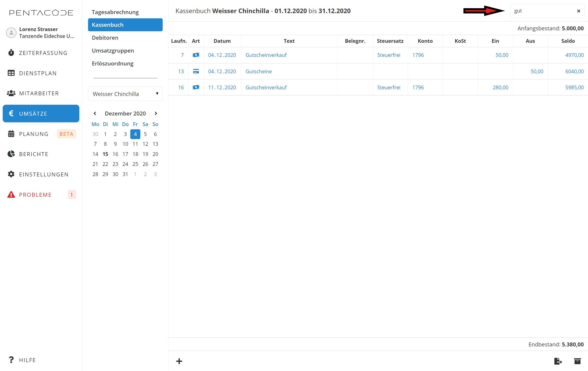Click card icon in row 13

pyautogui.click(x=196, y=71)
